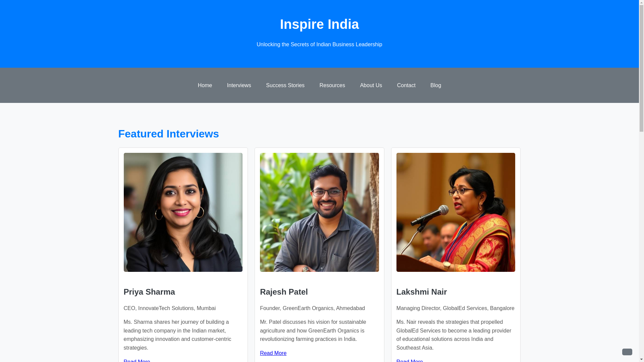644x362 pixels.
Task: Follow Read More under Lakshmi Nair
Action: coord(410,360)
